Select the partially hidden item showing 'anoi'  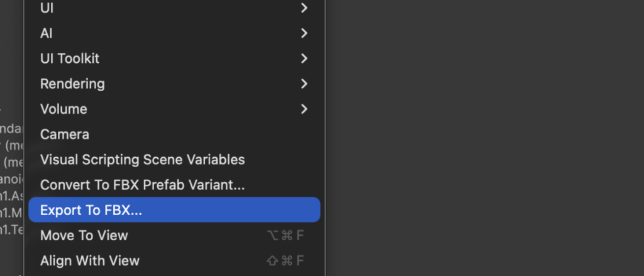pyautogui.click(x=11, y=179)
